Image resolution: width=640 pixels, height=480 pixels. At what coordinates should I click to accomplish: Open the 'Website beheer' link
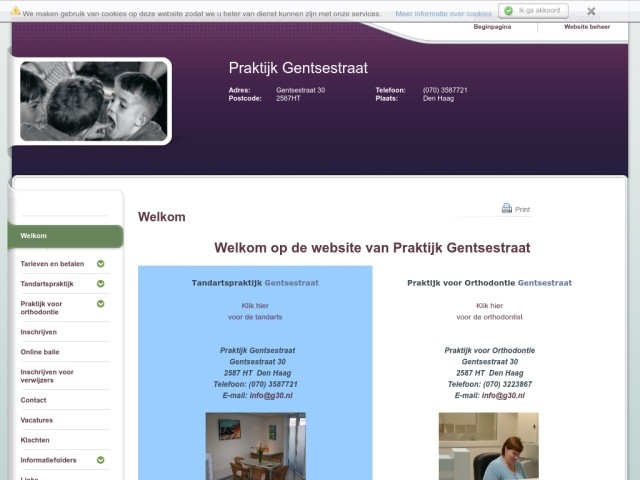coord(587,27)
